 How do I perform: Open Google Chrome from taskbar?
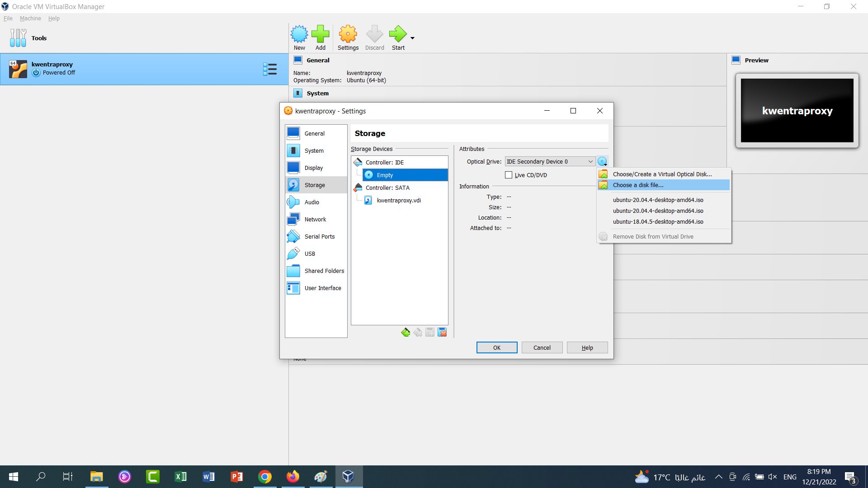click(265, 477)
